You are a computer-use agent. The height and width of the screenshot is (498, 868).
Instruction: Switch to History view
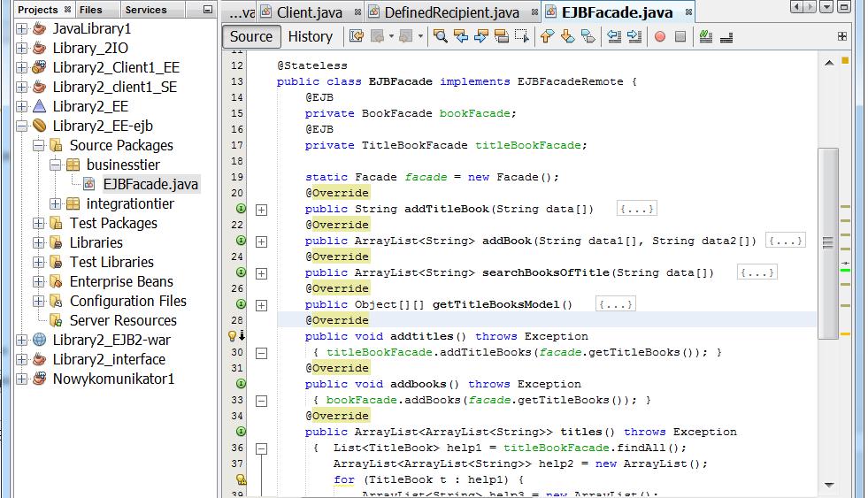(x=310, y=36)
